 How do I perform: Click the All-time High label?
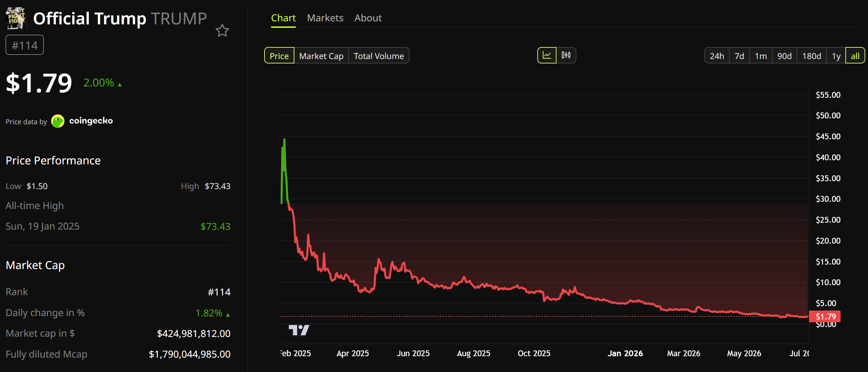pos(35,206)
